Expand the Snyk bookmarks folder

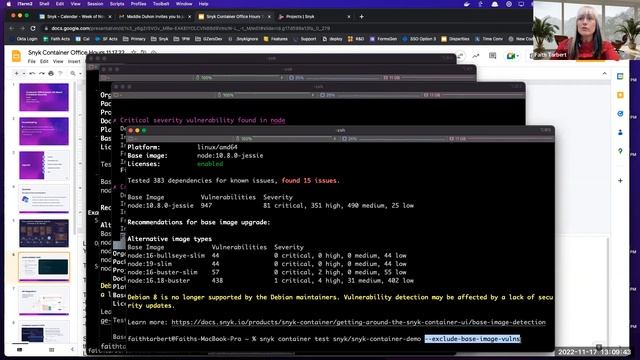160,39
